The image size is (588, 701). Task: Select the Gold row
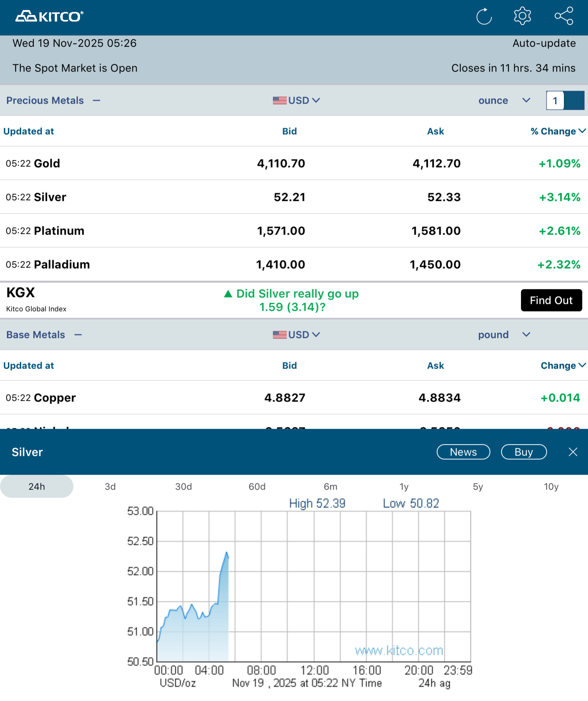(294, 163)
